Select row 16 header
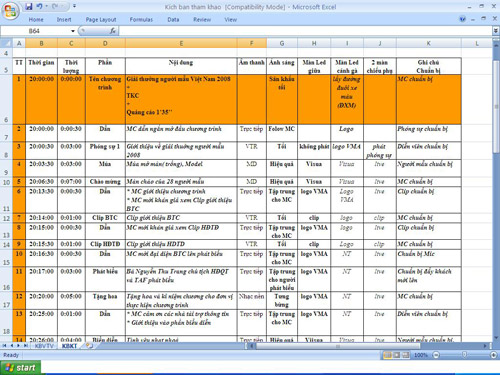 [x=6, y=279]
